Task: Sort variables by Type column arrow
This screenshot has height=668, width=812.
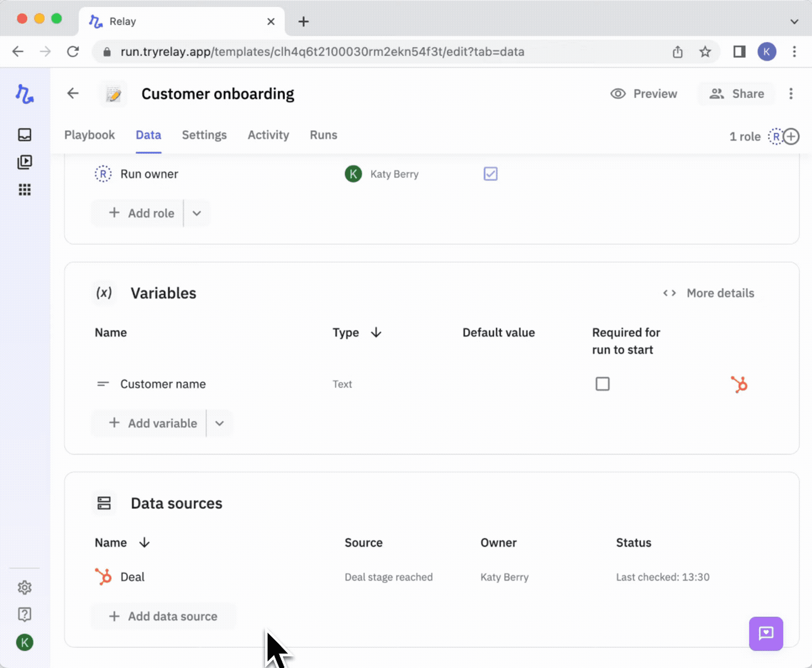Action: point(376,333)
